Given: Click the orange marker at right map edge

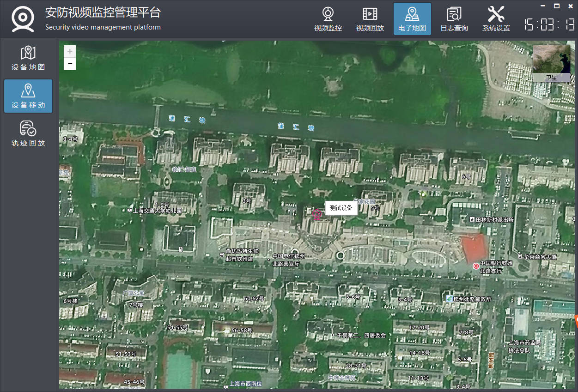Looking at the screenshot, I should point(576,320).
